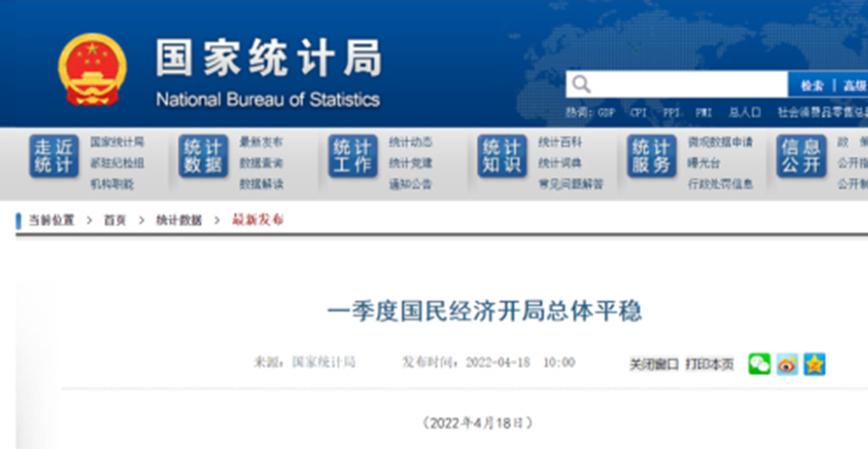Share article via WeChat icon

pos(759,364)
